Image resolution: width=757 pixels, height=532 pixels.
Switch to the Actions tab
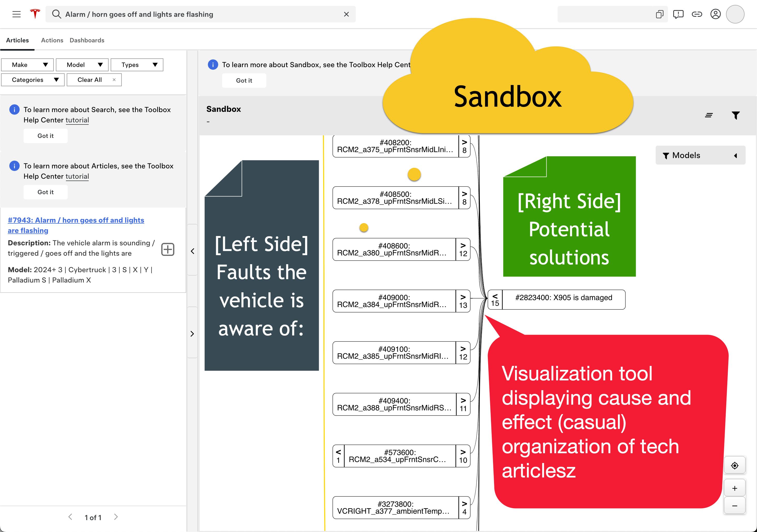[x=52, y=40]
